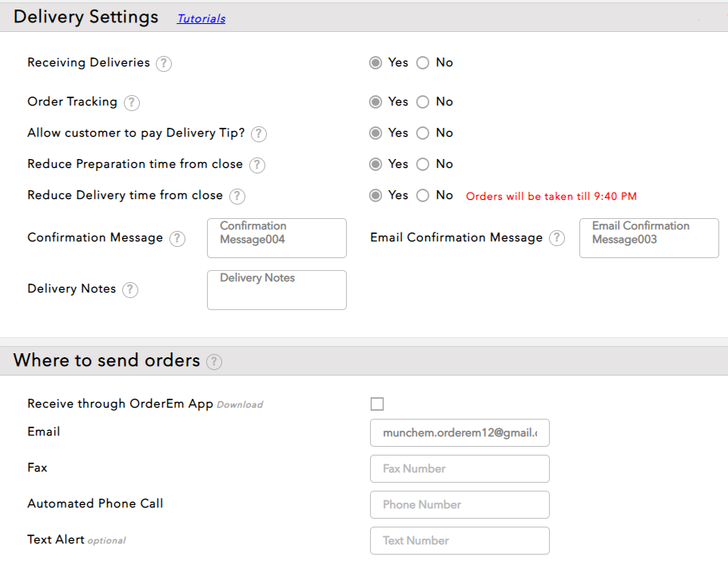Open help icon for Email Confirmation Message
This screenshot has width=728, height=573.
(557, 238)
